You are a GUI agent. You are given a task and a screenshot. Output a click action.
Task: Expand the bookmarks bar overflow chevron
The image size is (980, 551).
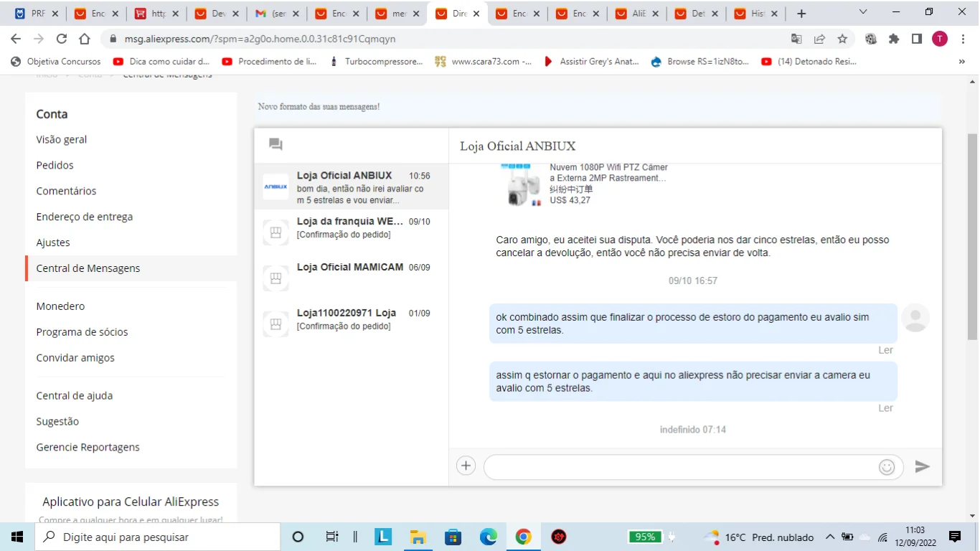962,62
